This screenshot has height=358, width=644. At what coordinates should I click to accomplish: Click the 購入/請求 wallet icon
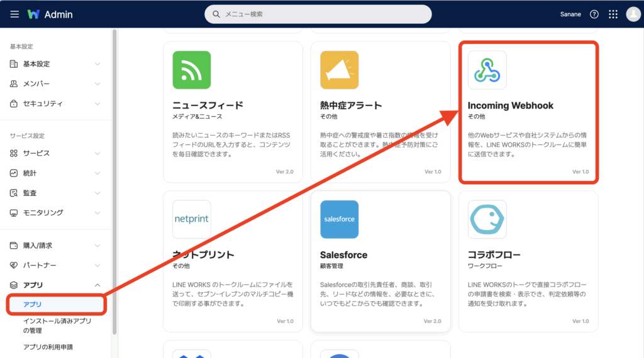(x=14, y=246)
